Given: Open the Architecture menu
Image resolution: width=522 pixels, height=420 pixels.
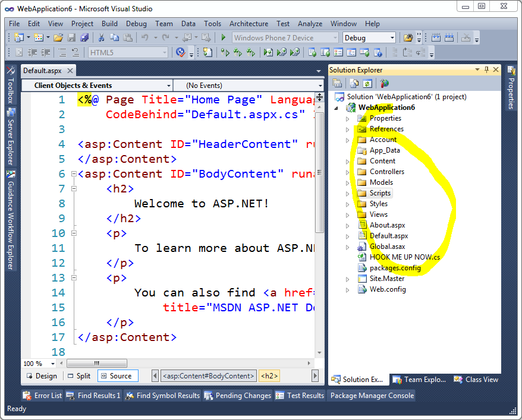Looking at the screenshot, I should coord(249,24).
